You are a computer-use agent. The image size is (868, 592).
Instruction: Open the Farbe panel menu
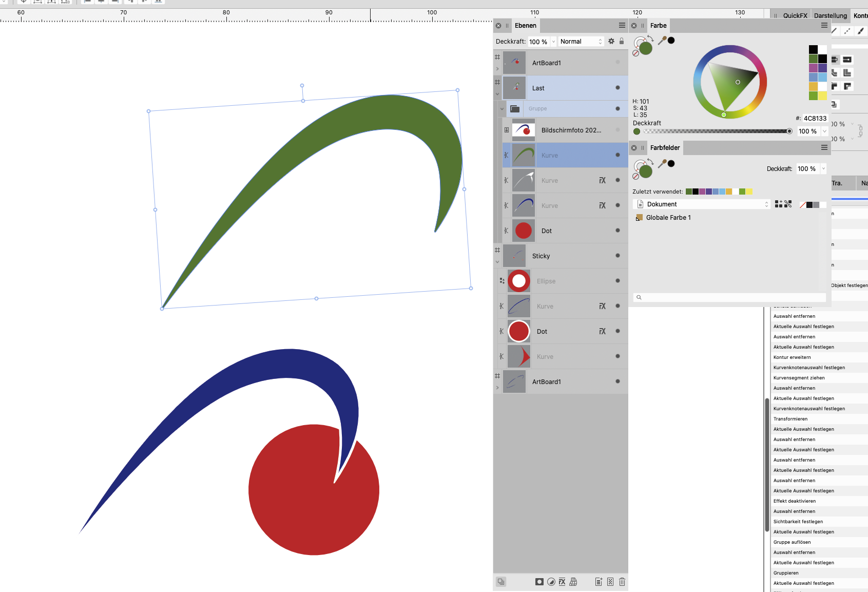pyautogui.click(x=824, y=25)
